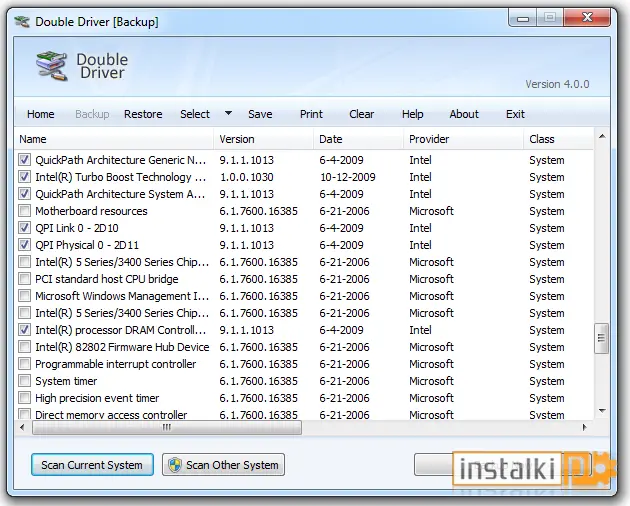
Task: Click the Version 4.0.0 label
Action: tap(557, 84)
